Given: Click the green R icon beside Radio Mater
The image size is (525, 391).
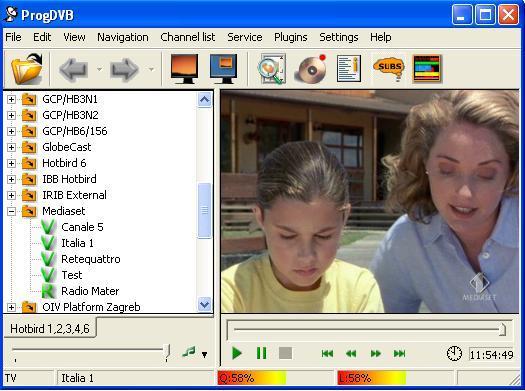Looking at the screenshot, I should point(48,291).
